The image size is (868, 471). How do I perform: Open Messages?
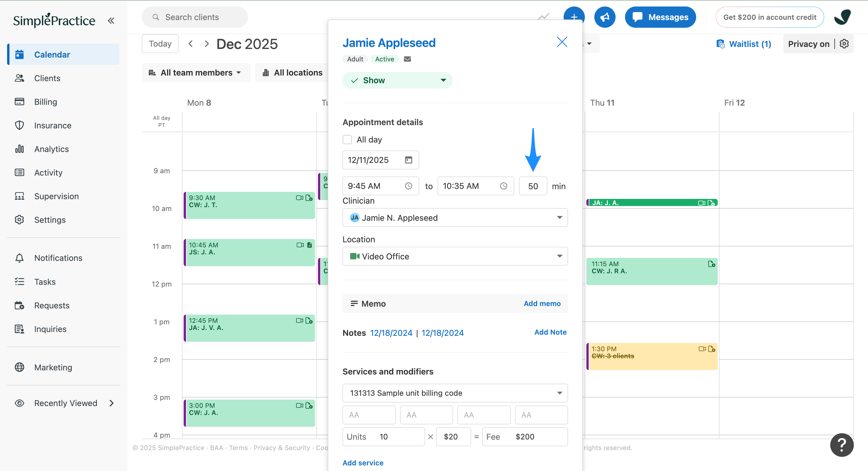pyautogui.click(x=660, y=17)
